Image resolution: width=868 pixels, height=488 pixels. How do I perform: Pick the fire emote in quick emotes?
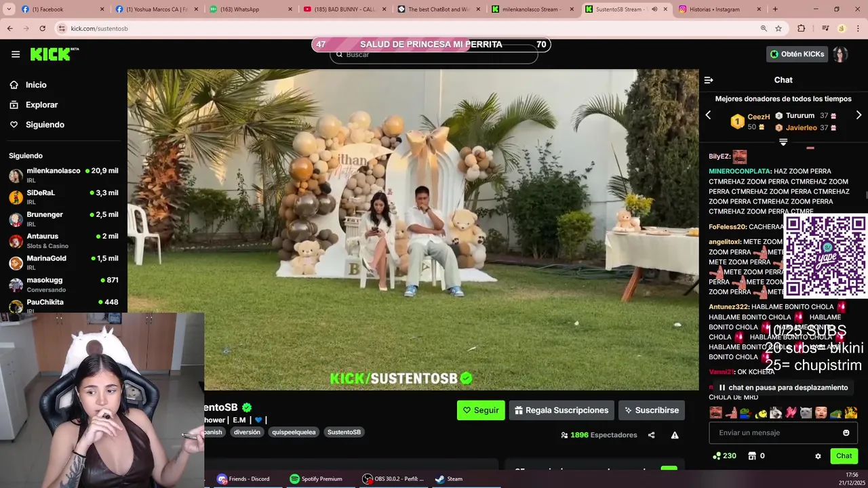coord(851,412)
